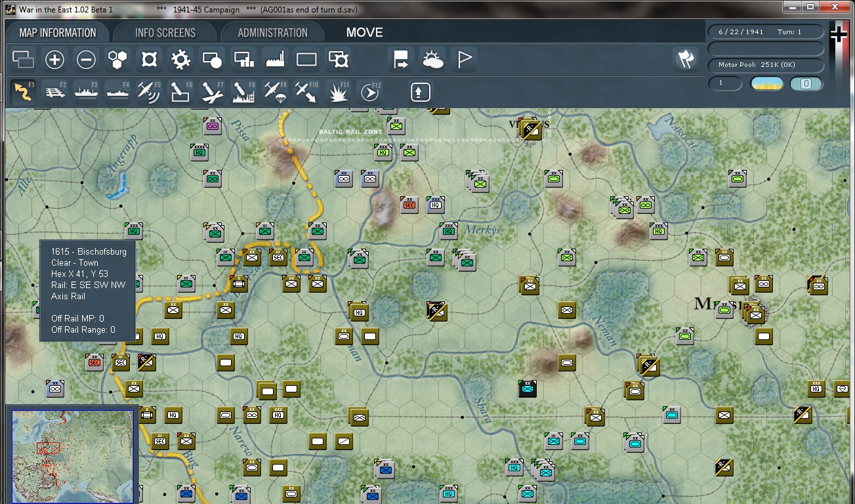
Task: Click the '1615 - Bischofsburg' tooltip heading
Action: pyautogui.click(x=89, y=251)
